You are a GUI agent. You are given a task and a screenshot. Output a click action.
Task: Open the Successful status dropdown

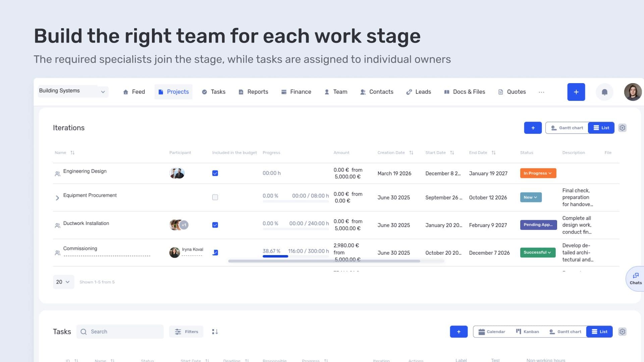[538, 252]
